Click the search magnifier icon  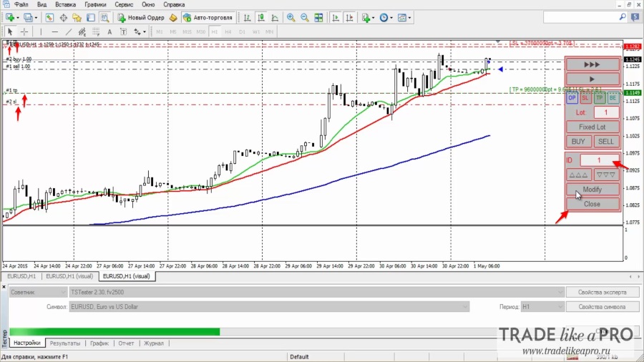pyautogui.click(x=623, y=17)
